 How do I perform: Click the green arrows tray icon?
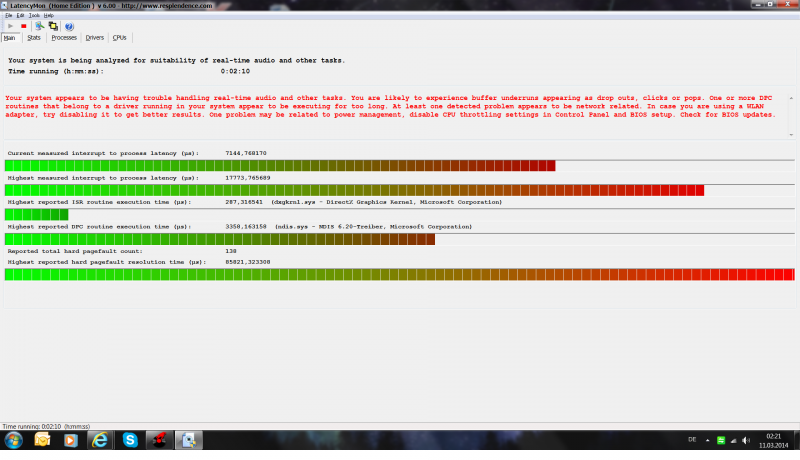tap(721, 440)
